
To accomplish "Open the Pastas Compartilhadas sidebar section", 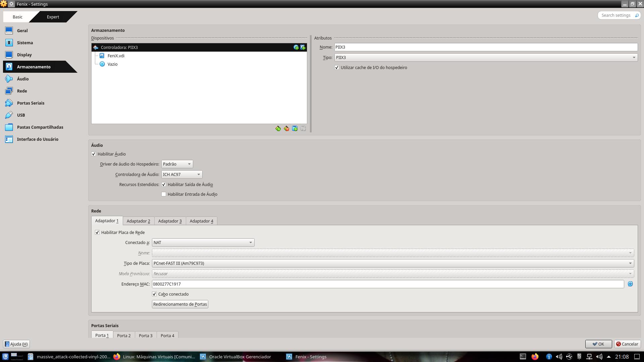I will pyautogui.click(x=40, y=127).
